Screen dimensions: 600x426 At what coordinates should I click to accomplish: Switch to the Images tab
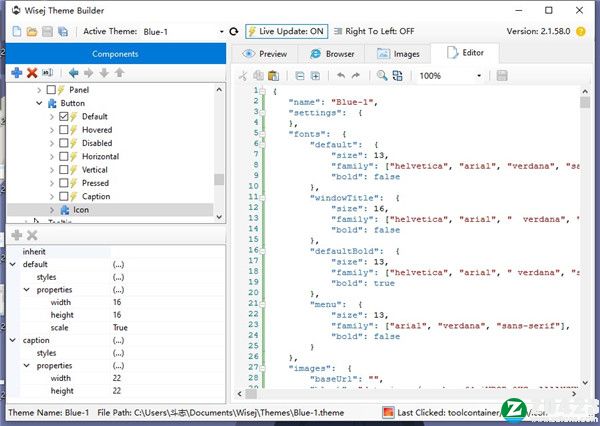pos(398,54)
